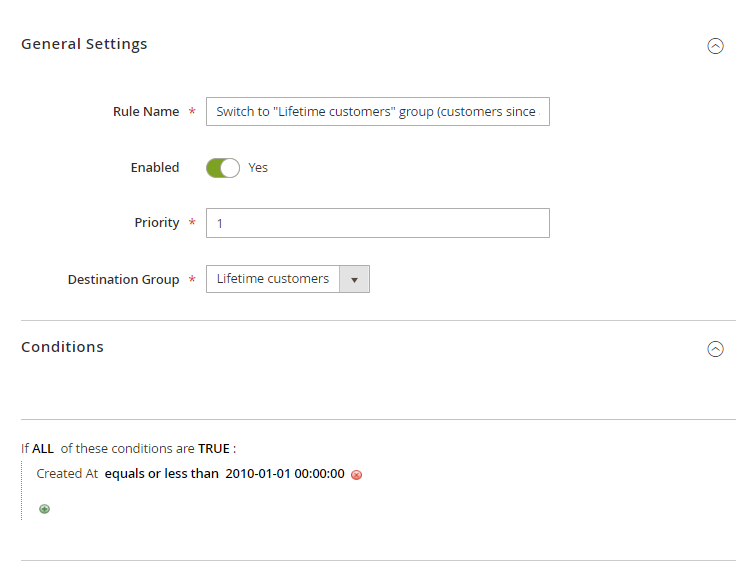Collapse the General Settings section chevron
Image resolution: width=751 pixels, height=587 pixels.
(715, 46)
